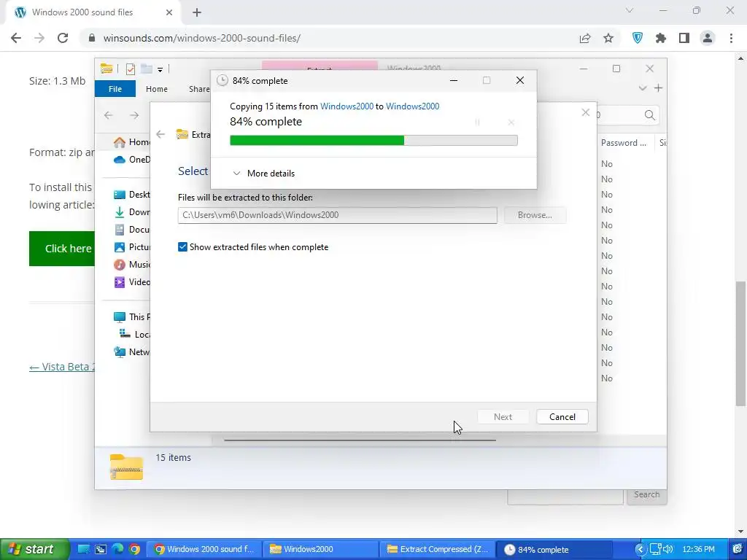Image resolution: width=747 pixels, height=560 pixels.
Task: Select Documents in Explorer sidebar
Action: [x=132, y=230]
